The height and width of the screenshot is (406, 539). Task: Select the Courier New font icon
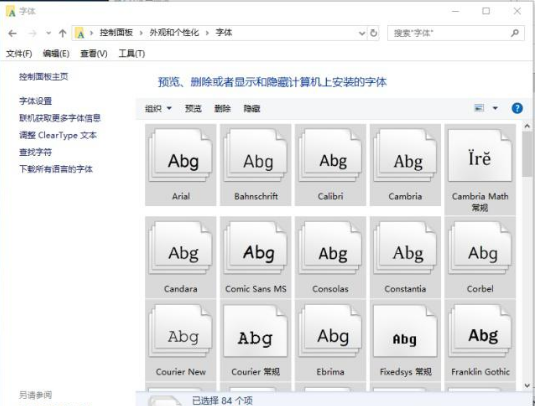[180, 331]
